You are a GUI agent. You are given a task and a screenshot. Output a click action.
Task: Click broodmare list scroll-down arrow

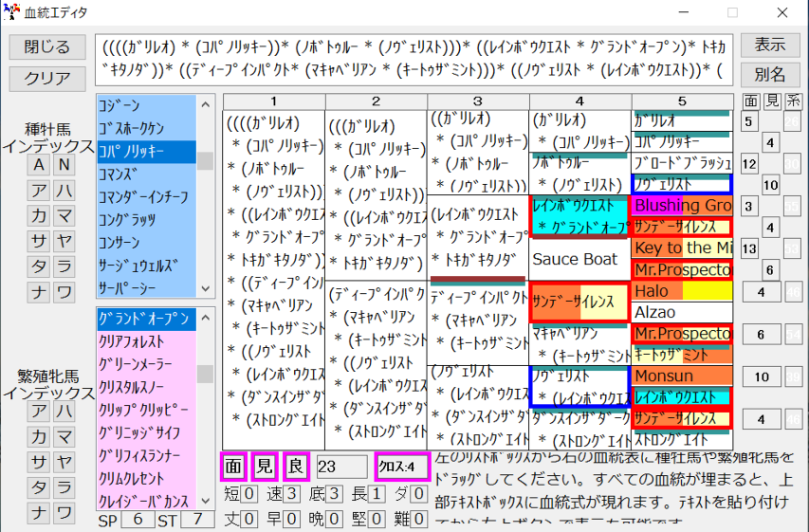point(206,501)
